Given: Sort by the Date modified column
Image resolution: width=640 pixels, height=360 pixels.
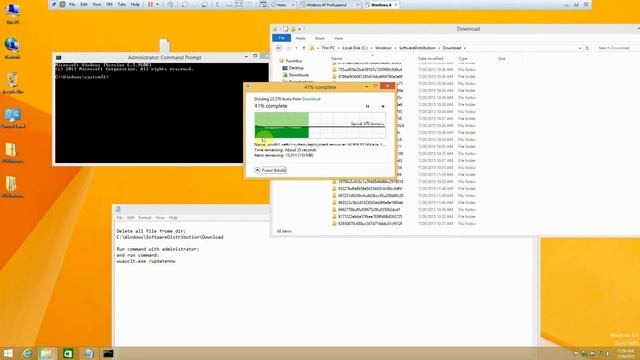Looking at the screenshot, I should (x=430, y=59).
